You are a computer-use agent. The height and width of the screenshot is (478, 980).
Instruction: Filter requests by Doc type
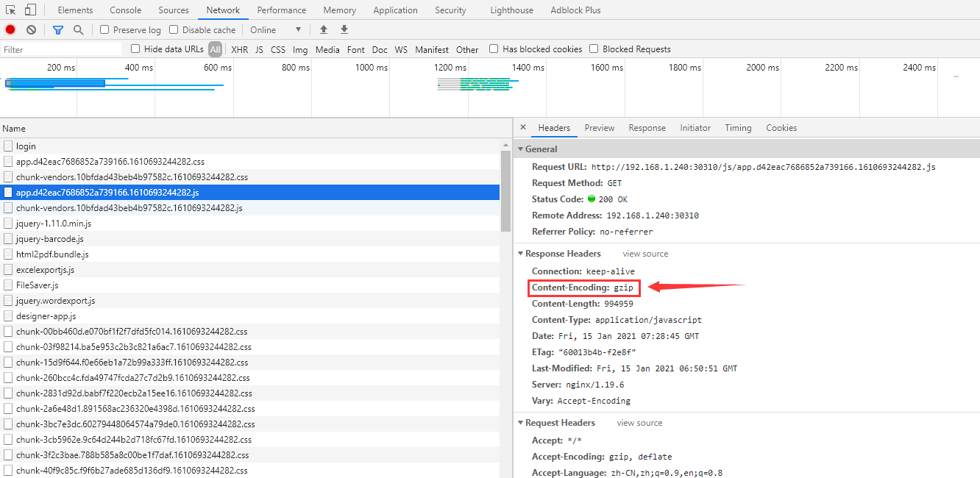click(x=380, y=49)
